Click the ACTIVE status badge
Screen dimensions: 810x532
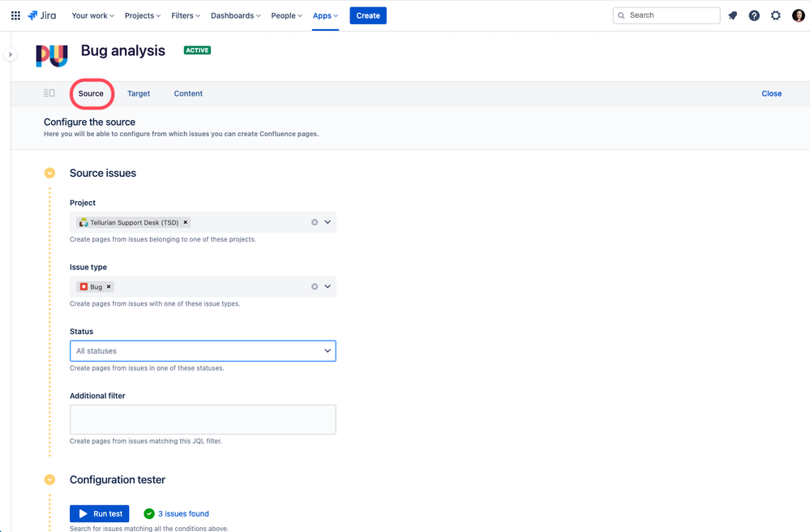196,50
